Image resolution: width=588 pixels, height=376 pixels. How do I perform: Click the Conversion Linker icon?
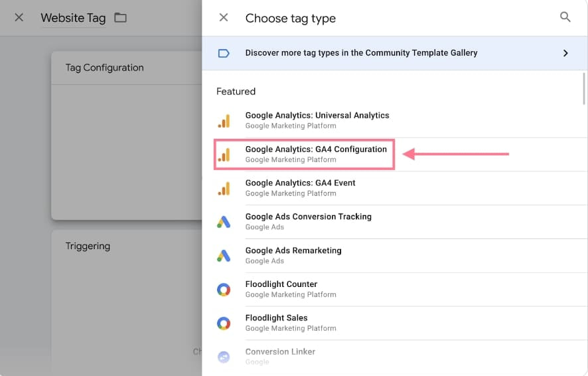click(x=224, y=357)
